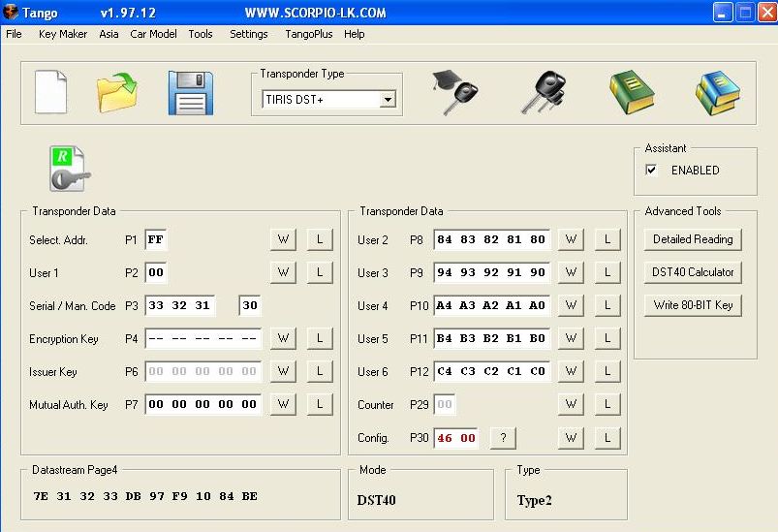The image size is (778, 532).
Task: Click the Mutual Auth. Key P7 field
Action: coord(202,404)
